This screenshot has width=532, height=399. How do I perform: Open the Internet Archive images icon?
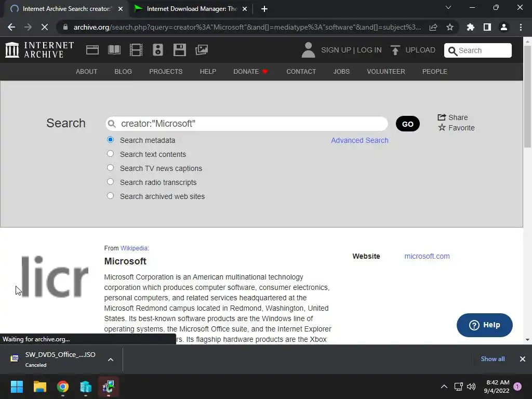coord(202,50)
